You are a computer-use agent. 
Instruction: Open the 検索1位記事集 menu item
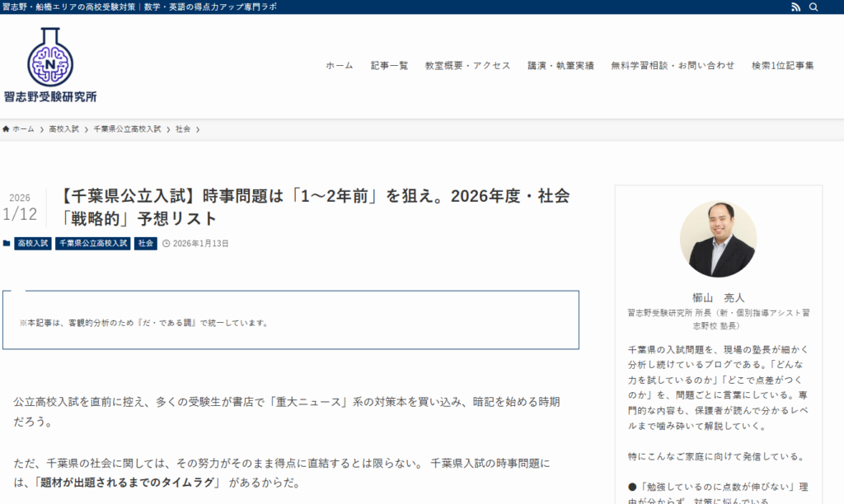[x=782, y=66]
